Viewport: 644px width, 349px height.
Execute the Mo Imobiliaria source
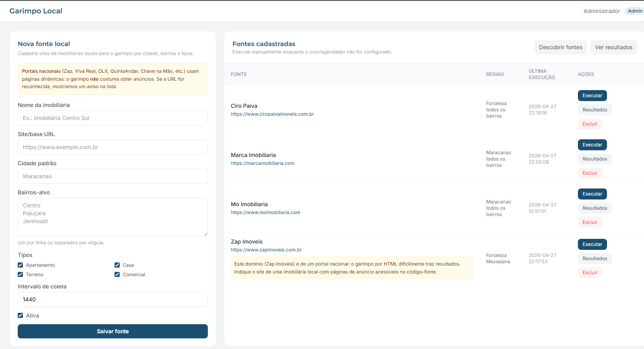tap(592, 194)
